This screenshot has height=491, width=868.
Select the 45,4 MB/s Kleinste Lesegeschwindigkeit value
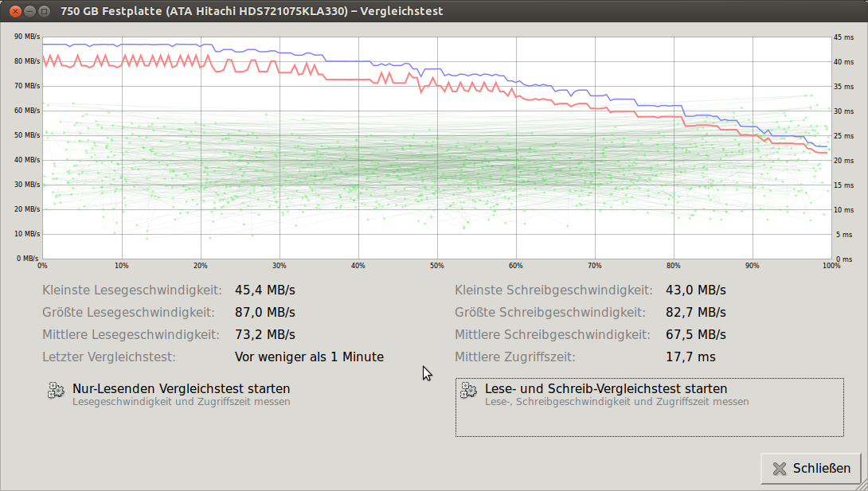coord(264,290)
